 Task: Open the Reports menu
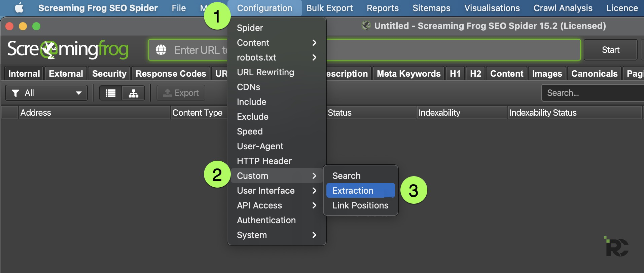(383, 8)
